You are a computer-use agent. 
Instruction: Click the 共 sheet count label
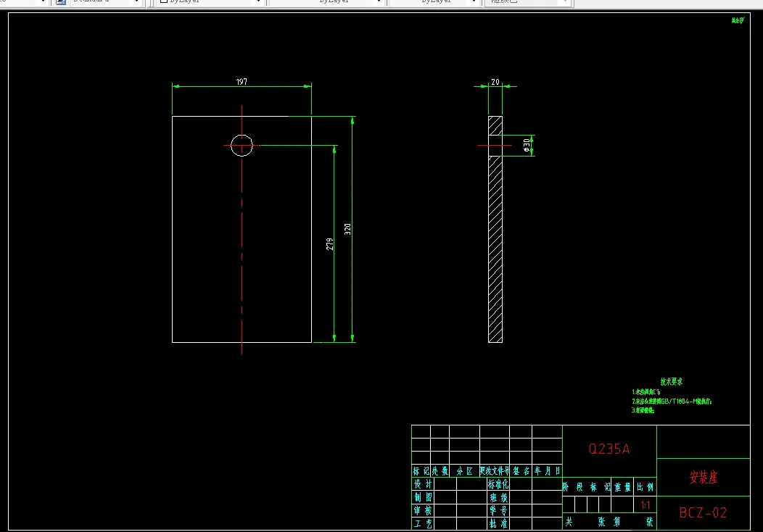pyautogui.click(x=569, y=522)
